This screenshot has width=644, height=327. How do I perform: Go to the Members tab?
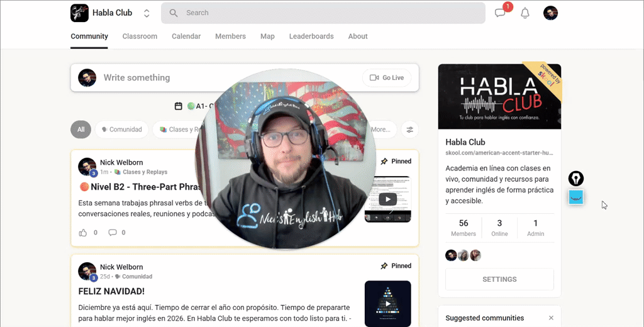[x=230, y=36]
